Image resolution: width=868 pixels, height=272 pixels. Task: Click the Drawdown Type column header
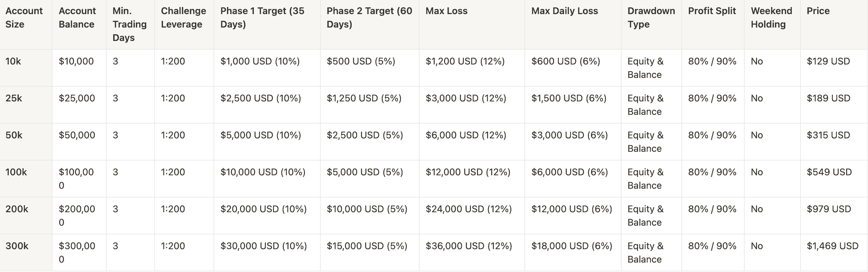pyautogui.click(x=650, y=17)
